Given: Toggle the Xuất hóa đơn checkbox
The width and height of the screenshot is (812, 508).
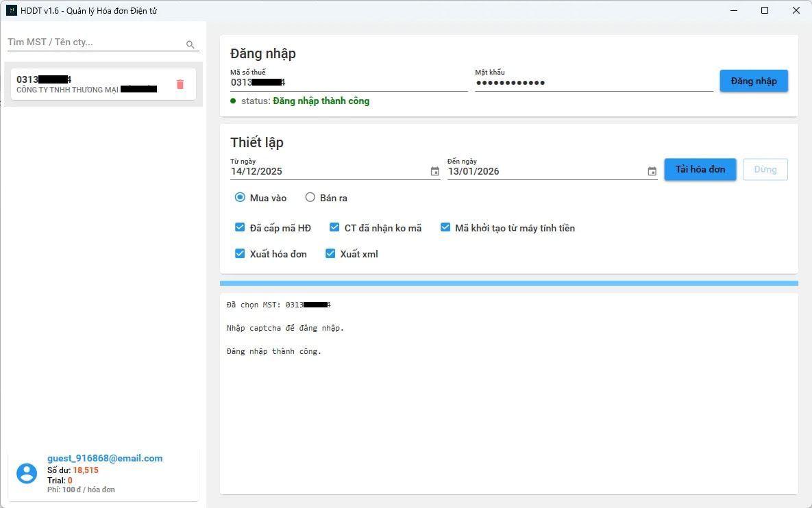Looking at the screenshot, I should [240, 253].
